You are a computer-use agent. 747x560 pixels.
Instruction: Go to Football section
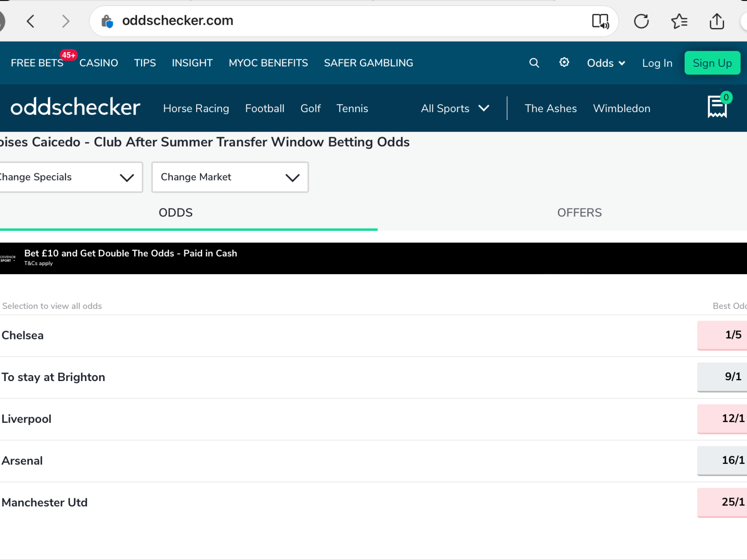pos(264,108)
